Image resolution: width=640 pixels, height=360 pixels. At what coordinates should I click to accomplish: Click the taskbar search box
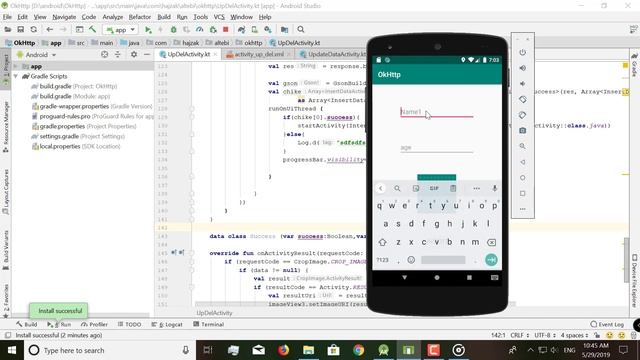click(x=110, y=350)
